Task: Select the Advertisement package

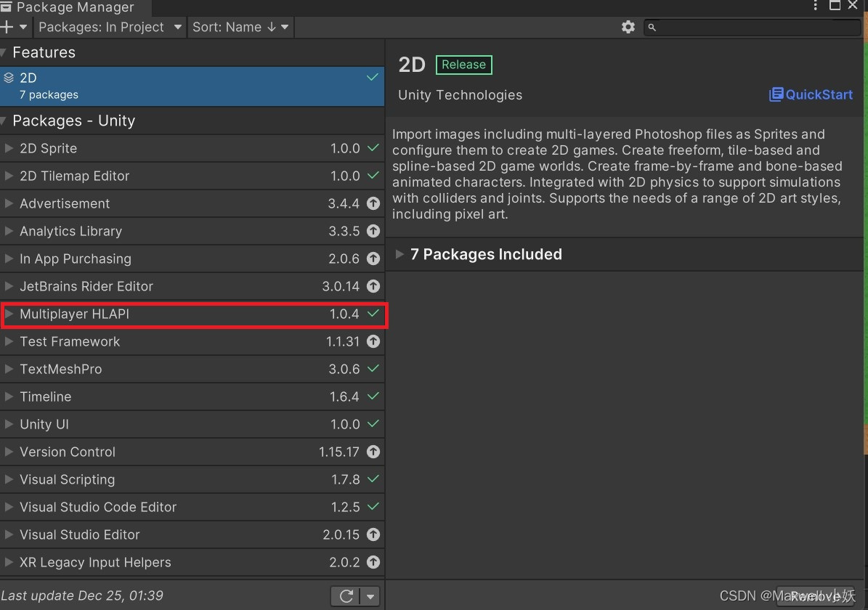Action: click(192, 203)
